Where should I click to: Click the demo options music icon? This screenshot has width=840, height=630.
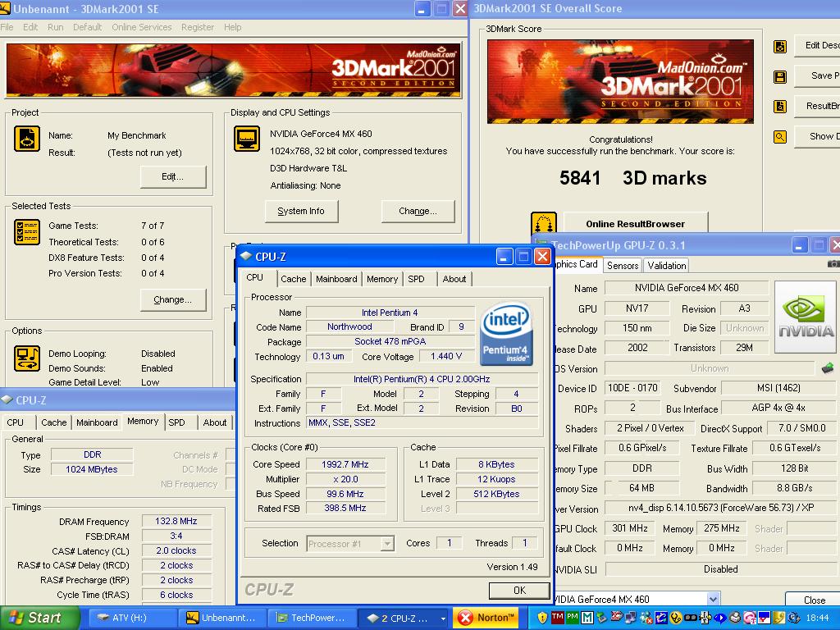(27, 358)
